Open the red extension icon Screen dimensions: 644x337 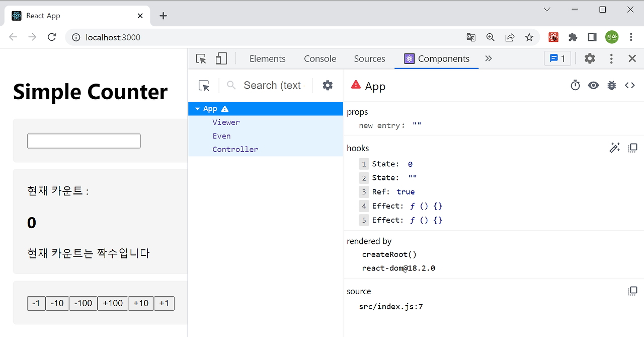click(x=553, y=37)
